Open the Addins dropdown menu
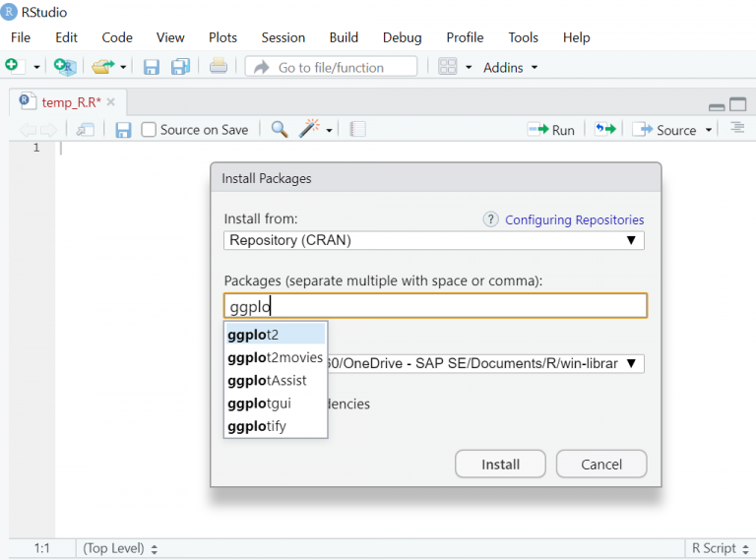 click(510, 67)
